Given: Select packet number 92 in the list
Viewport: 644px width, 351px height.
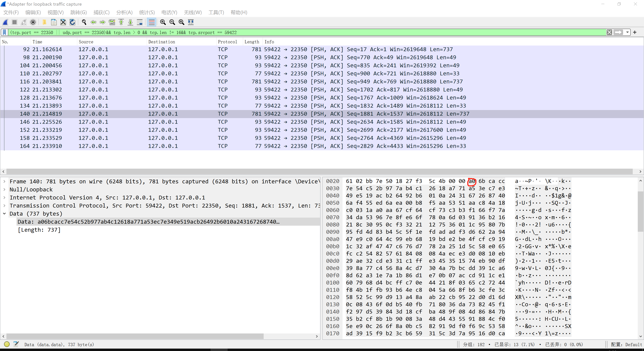Looking at the screenshot, I should [322, 49].
